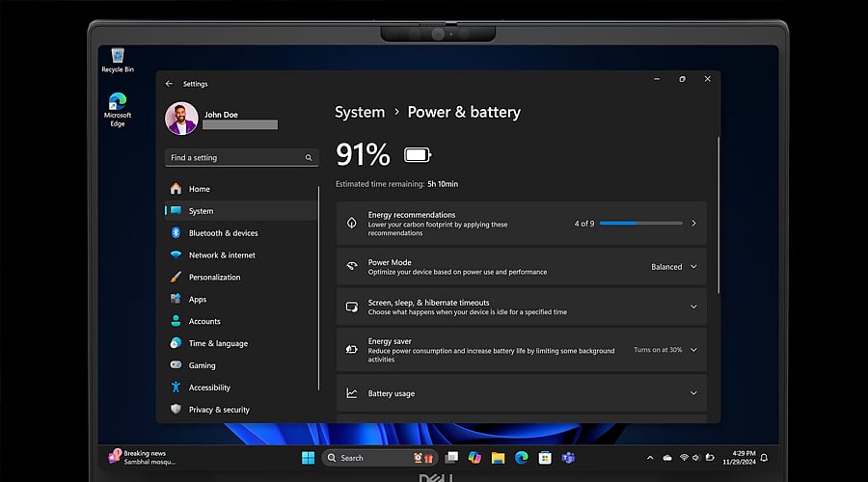Viewport: 868px width, 482px height.
Task: Go to Personalization settings
Action: coord(214,278)
